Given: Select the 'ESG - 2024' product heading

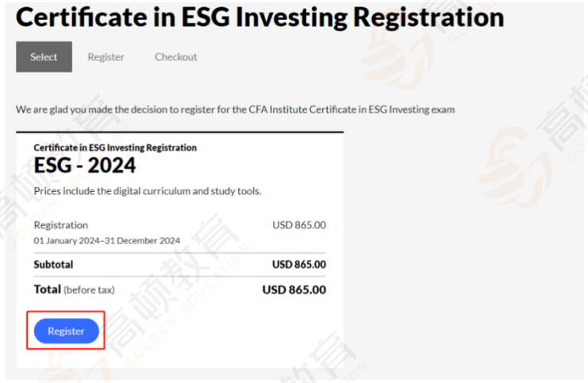Looking at the screenshot, I should pyautogui.click(x=85, y=165).
